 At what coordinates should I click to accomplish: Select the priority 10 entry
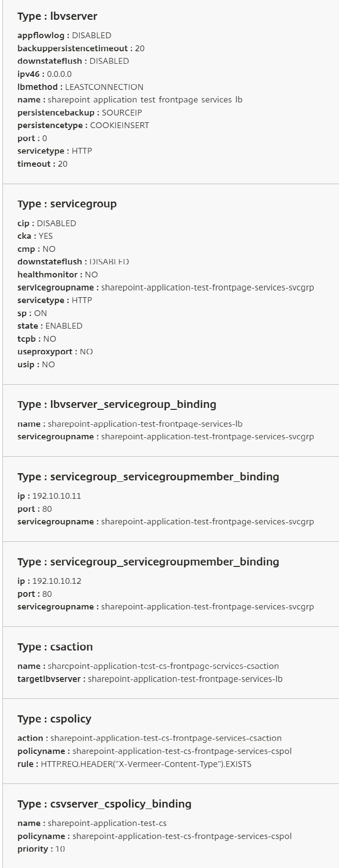coord(41,849)
